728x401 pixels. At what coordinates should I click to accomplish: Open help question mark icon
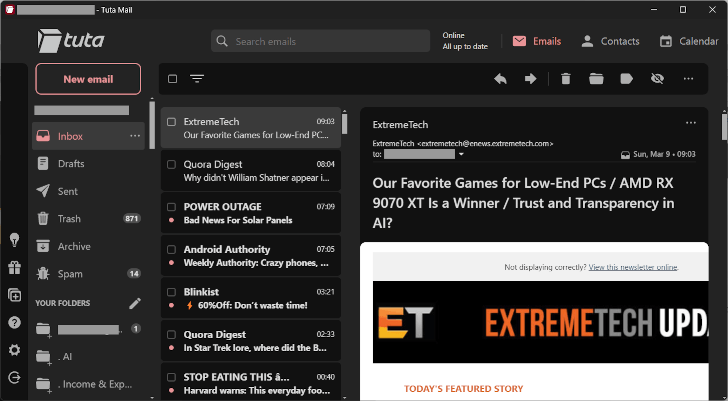14,322
